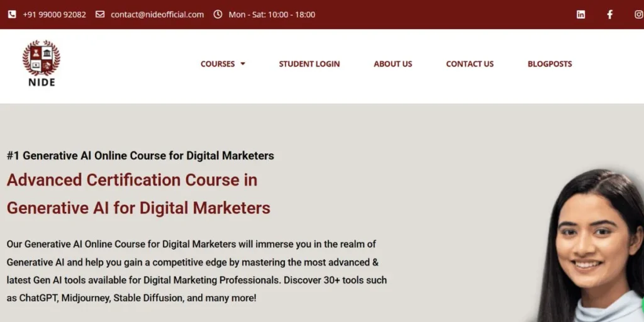Click 'Advanced Certification Course in' heading line
The height and width of the screenshot is (322, 644).
pos(132,180)
